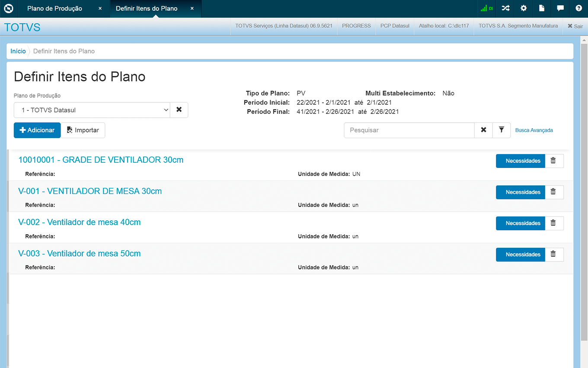This screenshot has height=368, width=588.
Task: Go to Início breadcrumb
Action: 18,51
